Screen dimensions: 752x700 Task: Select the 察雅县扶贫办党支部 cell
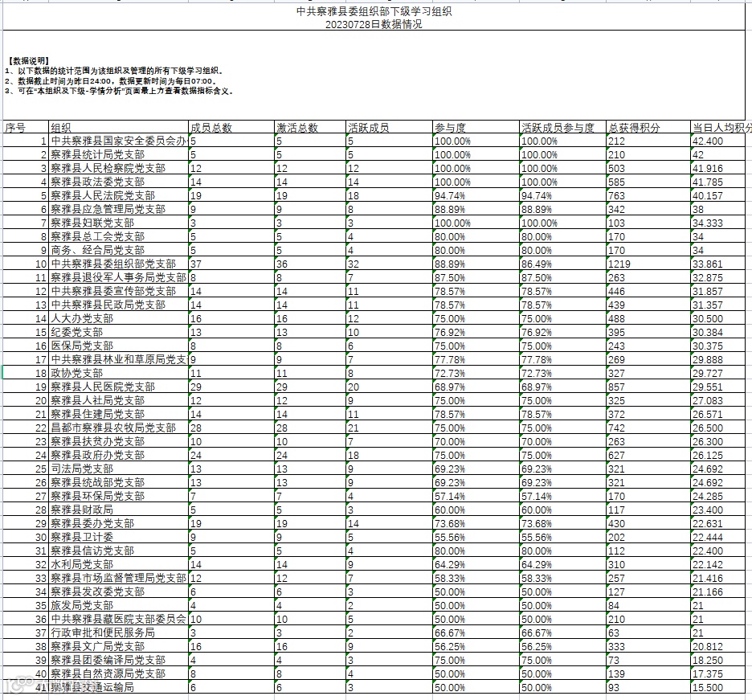(x=118, y=442)
